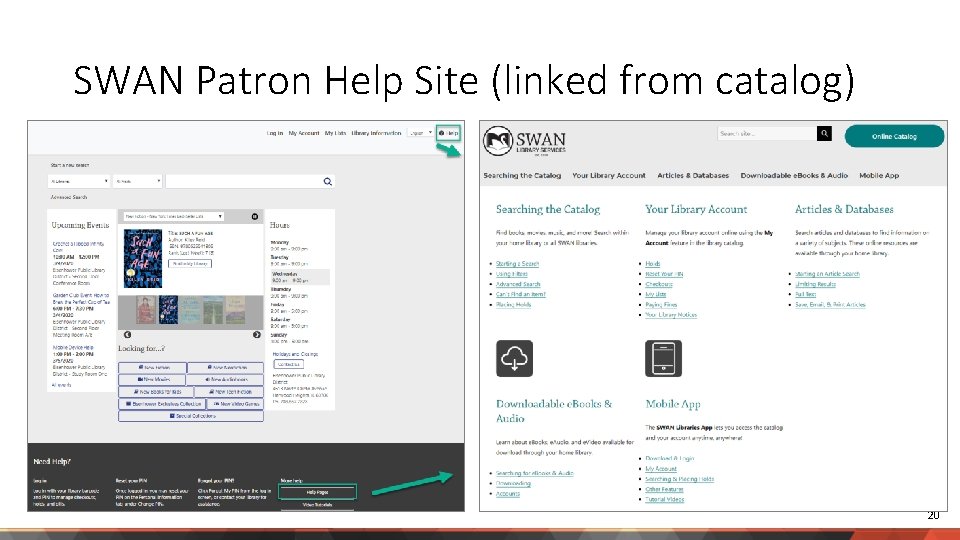The image size is (960, 540).
Task: Click the Holds link under Your Library Account
Action: pyautogui.click(x=653, y=264)
